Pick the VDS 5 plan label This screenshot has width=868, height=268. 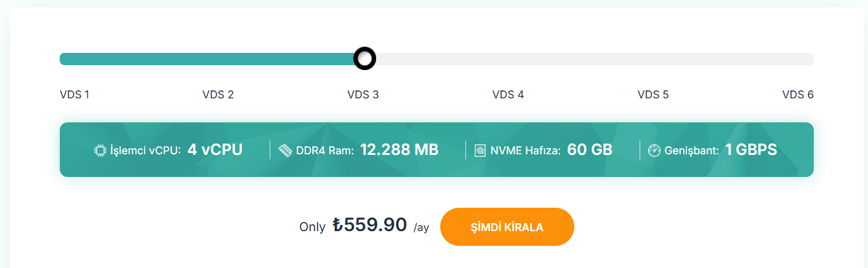[x=653, y=95]
